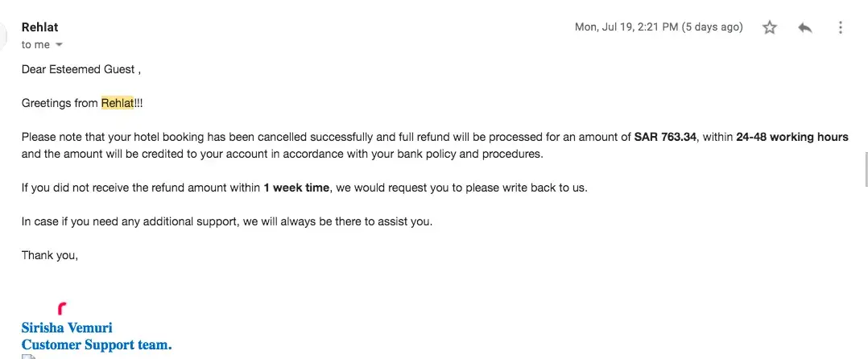Click the "Thank you," closing line
Image resolution: width=868 pixels, height=359 pixels.
[x=50, y=255]
